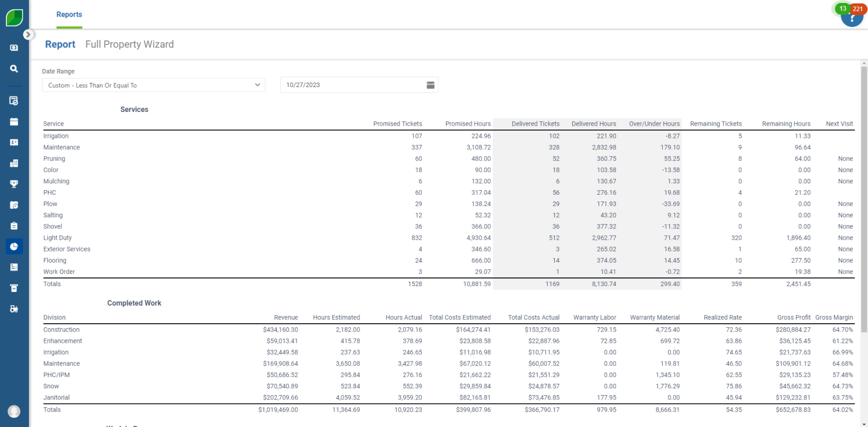Click the green 13 notification badge

point(843,8)
